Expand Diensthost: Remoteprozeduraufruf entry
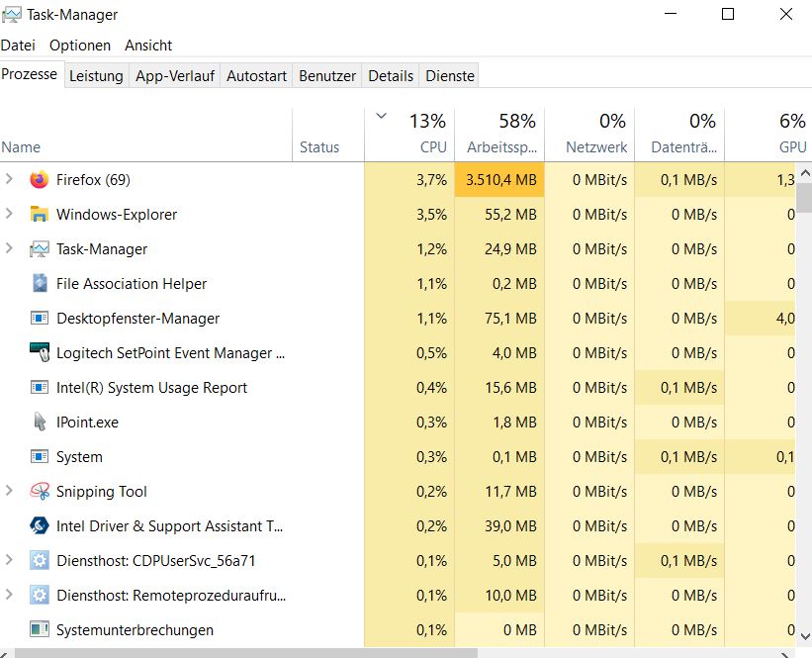The image size is (812, 658). [10, 596]
